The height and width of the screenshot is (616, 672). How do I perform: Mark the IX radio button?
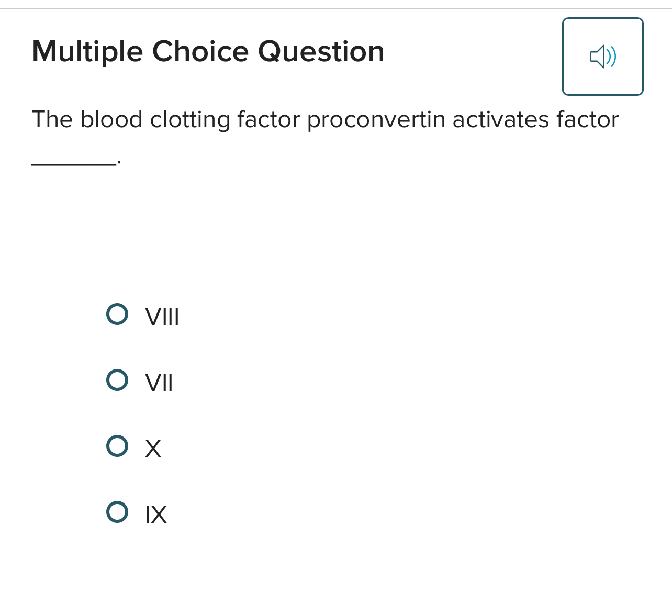point(117,512)
